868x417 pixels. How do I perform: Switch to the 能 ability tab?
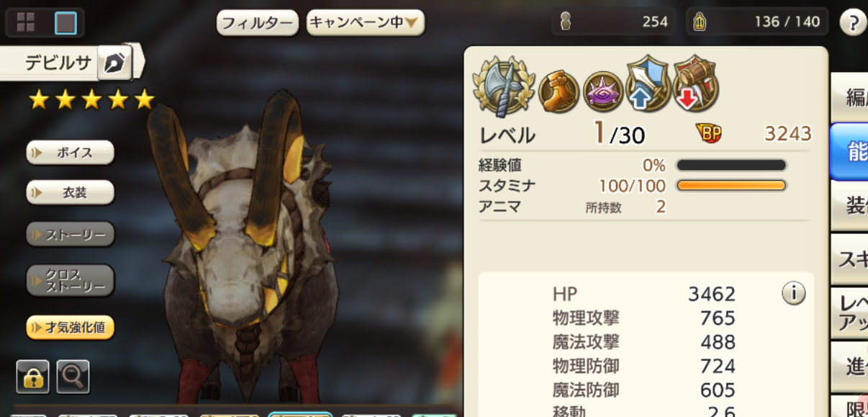pyautogui.click(x=849, y=151)
